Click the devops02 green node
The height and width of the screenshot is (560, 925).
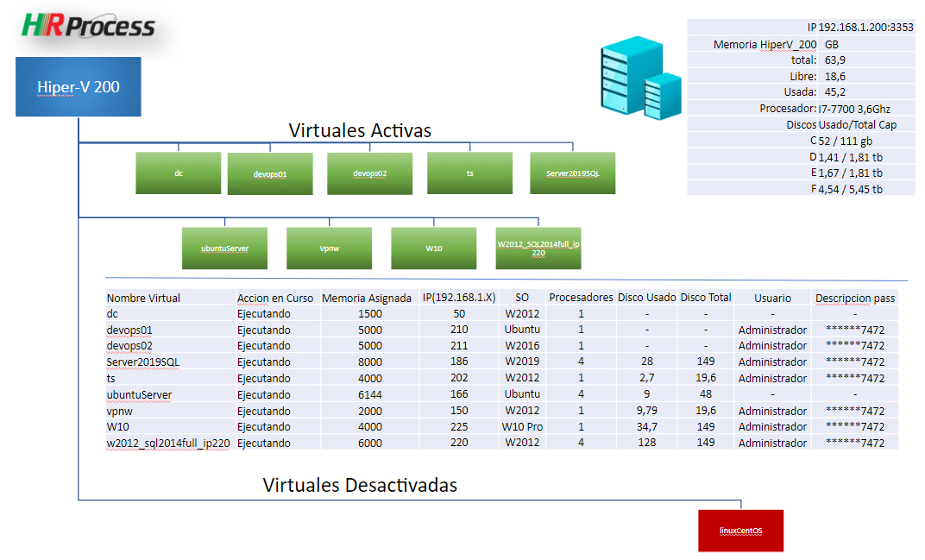click(369, 173)
